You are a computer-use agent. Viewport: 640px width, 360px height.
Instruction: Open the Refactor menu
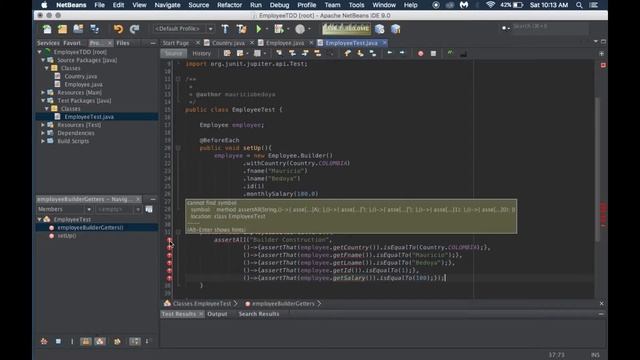(x=229, y=5)
